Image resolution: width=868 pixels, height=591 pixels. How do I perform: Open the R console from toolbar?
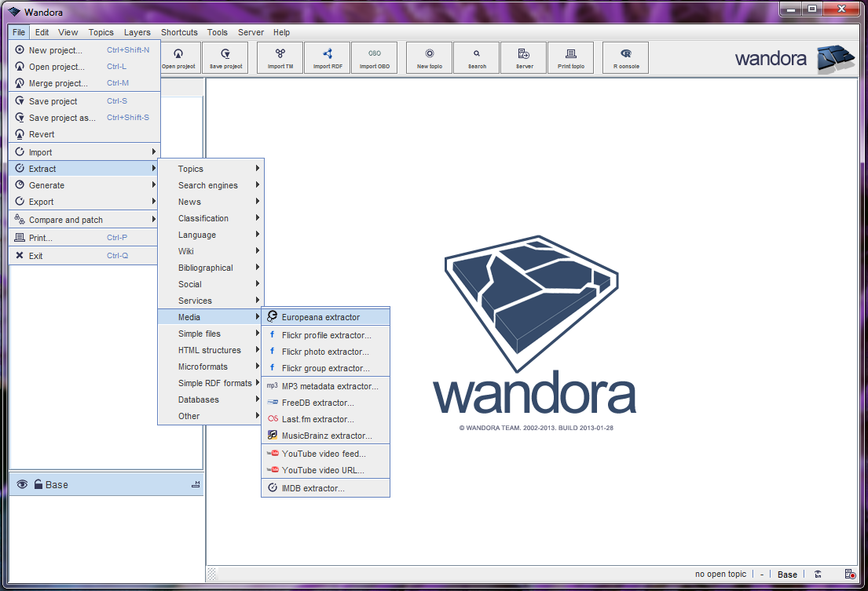[625, 57]
